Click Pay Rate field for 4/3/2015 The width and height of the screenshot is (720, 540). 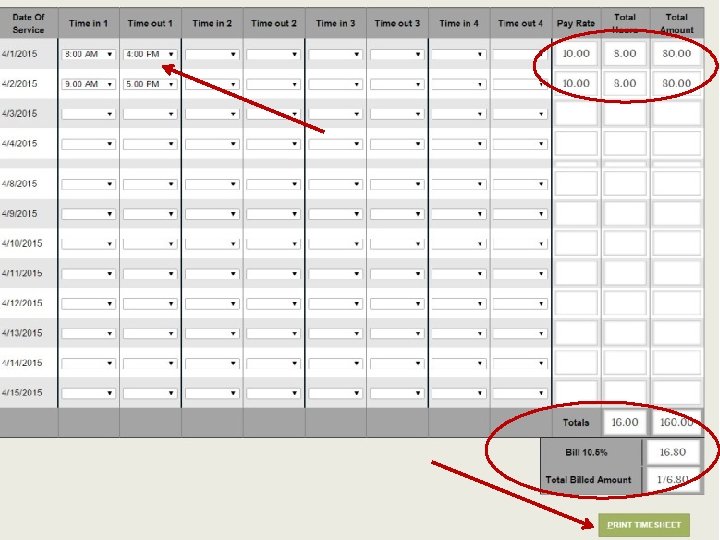576,113
